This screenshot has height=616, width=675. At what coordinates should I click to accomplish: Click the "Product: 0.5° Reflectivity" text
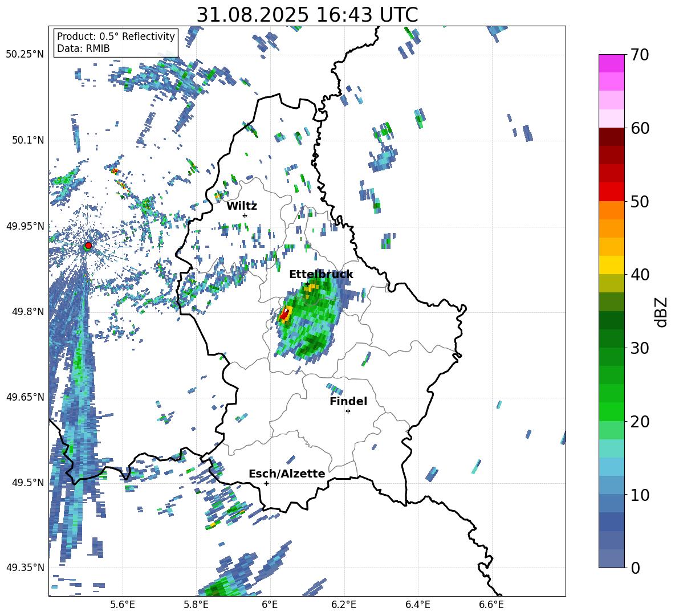coord(116,36)
